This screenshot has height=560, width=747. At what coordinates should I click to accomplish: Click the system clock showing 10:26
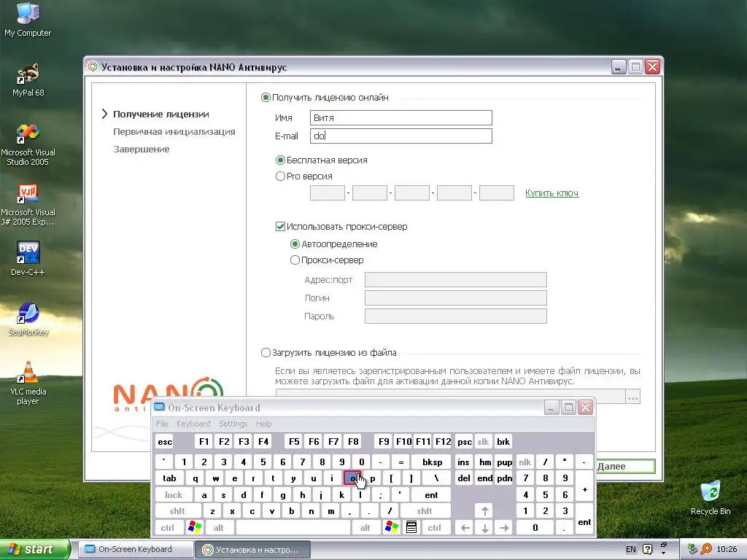727,549
